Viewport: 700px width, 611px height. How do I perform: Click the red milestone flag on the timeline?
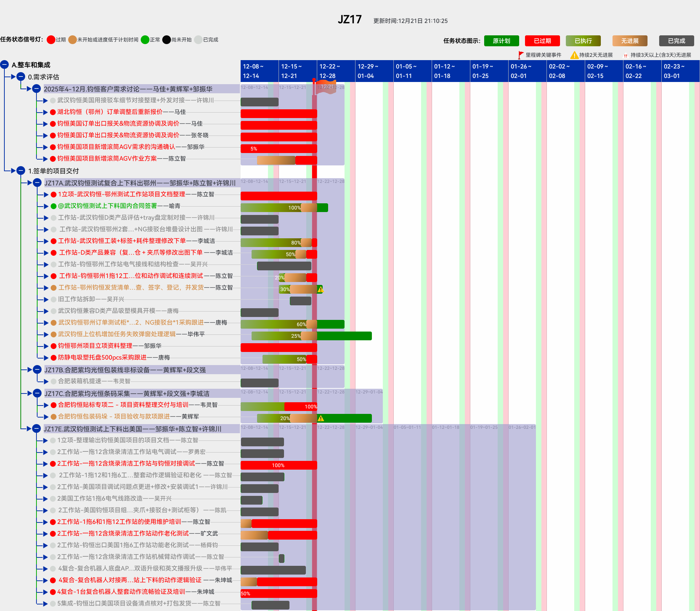pos(325,87)
